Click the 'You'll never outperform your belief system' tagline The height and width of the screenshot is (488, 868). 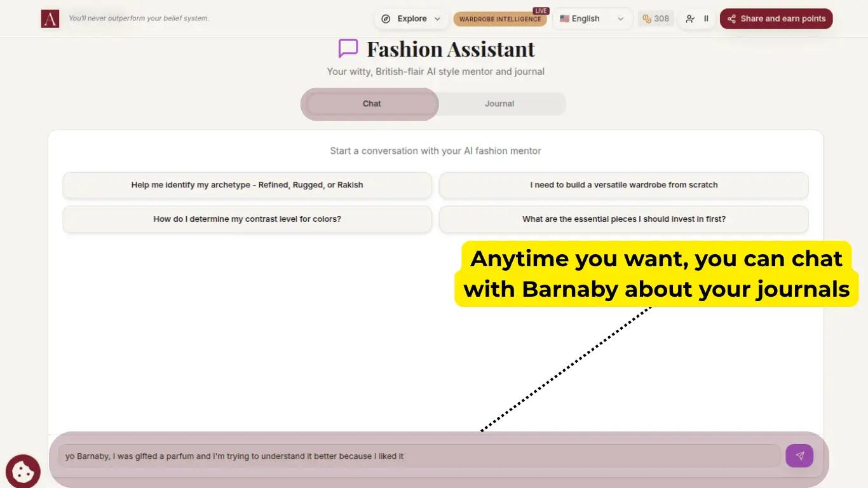pos(139,18)
